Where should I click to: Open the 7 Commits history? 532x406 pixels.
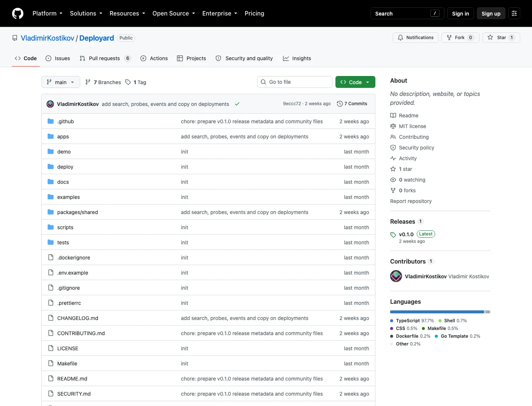(x=352, y=104)
